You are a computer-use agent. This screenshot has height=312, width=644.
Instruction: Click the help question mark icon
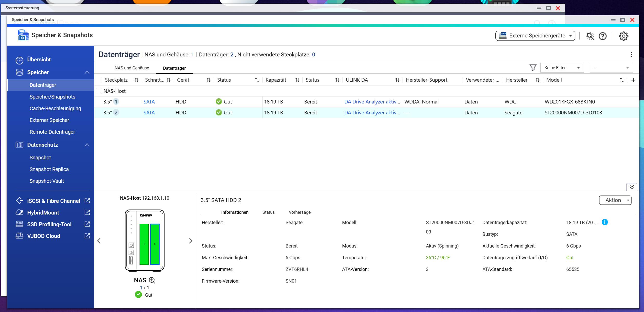tap(602, 36)
